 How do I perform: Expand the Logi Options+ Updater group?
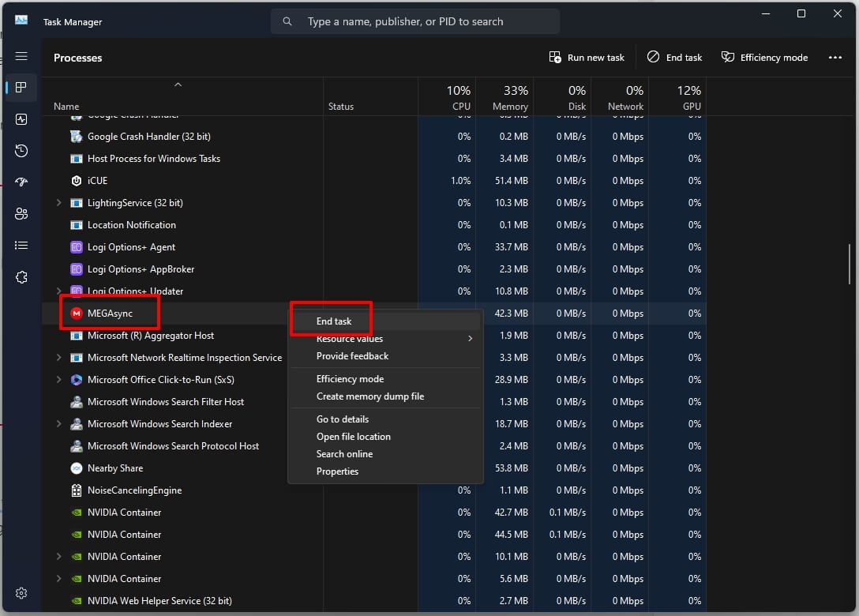[59, 291]
